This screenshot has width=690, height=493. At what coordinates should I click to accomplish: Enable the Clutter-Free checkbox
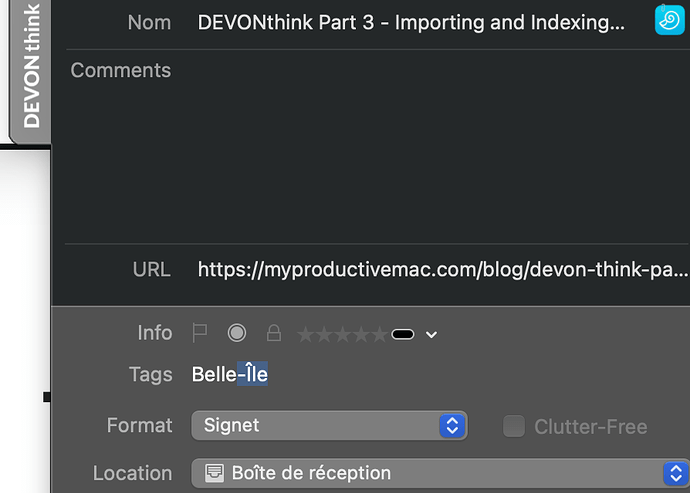tap(514, 426)
